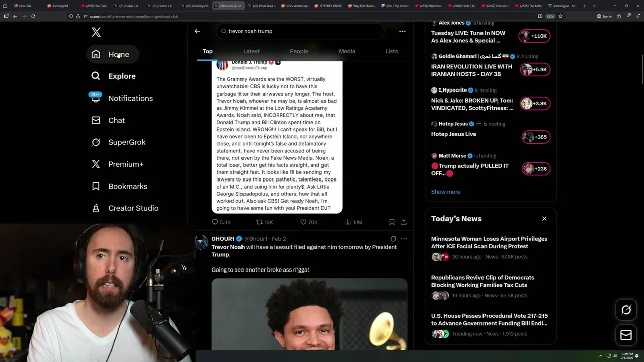Image resolution: width=644 pixels, height=362 pixels.
Task: Open Alex Jones host name link
Action: 451,23
